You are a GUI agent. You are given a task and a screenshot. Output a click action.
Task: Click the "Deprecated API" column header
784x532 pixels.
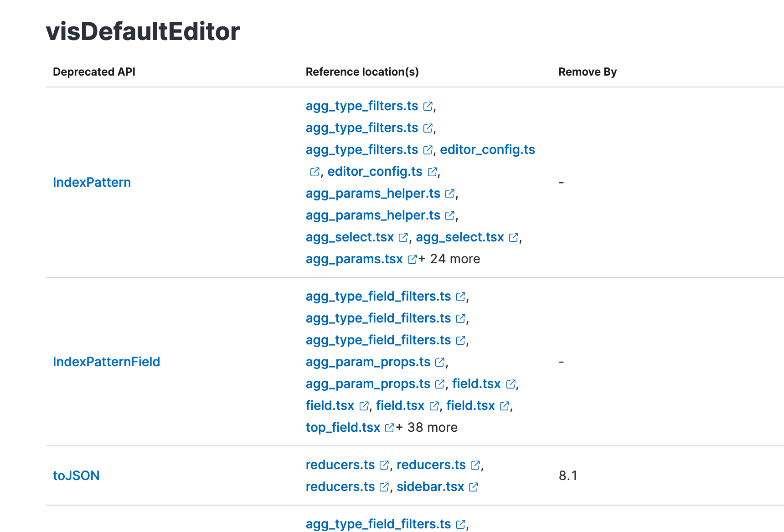94,72
